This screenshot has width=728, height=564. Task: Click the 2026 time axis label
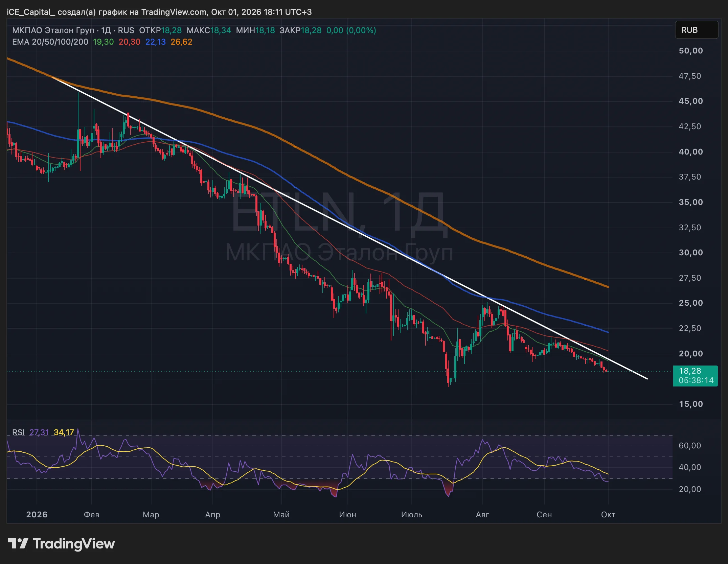(x=37, y=515)
